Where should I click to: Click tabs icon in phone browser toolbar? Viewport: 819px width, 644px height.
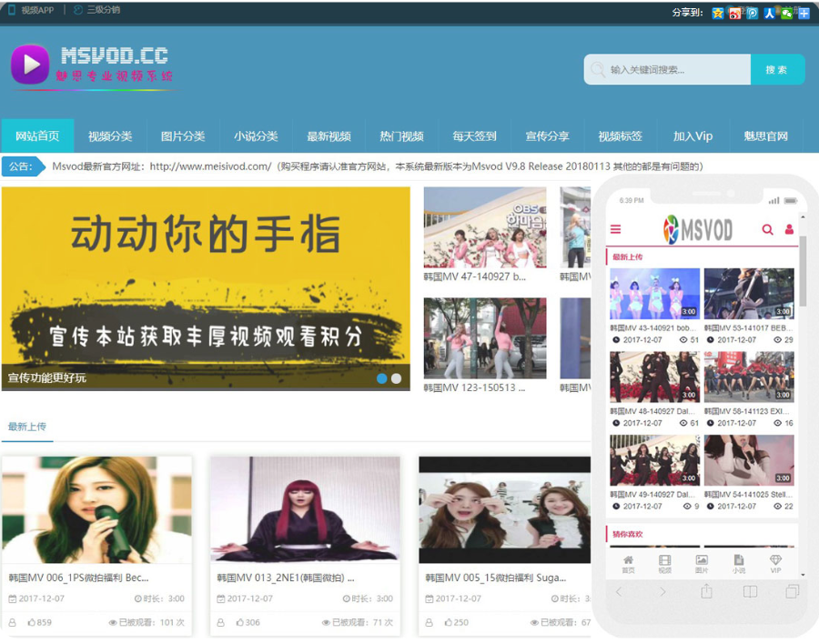(793, 591)
